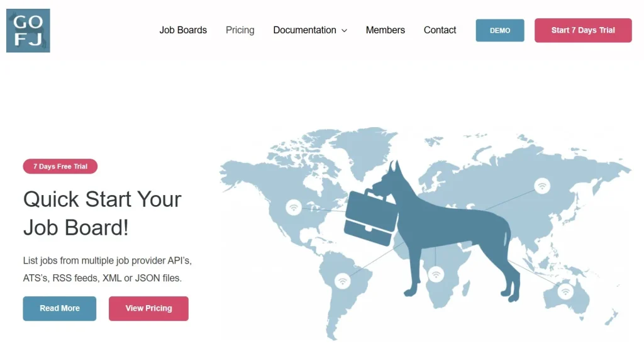Click the Wi-Fi icon over Australia

coord(565,291)
